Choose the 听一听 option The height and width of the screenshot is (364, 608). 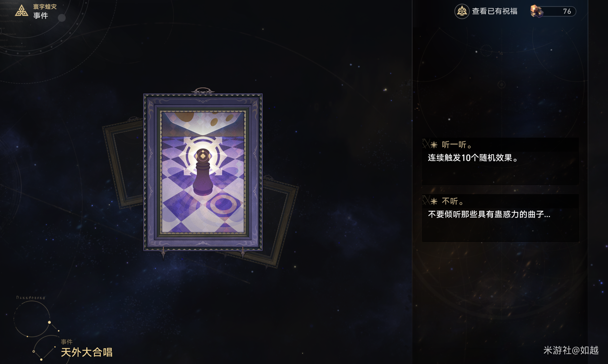pyautogui.click(x=500, y=161)
